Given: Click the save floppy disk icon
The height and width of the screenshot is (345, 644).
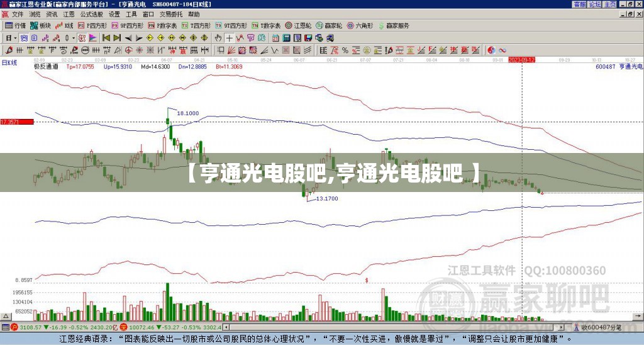Looking at the screenshot, I should coord(308,38).
